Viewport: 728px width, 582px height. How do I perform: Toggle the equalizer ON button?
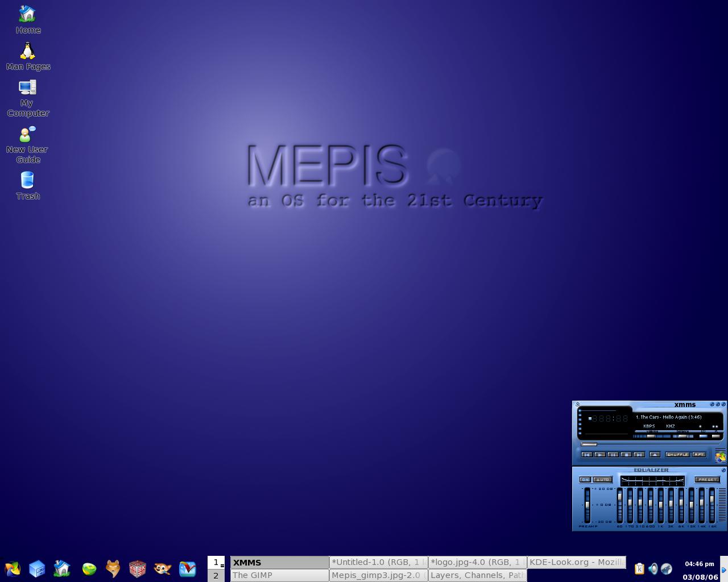click(x=585, y=480)
